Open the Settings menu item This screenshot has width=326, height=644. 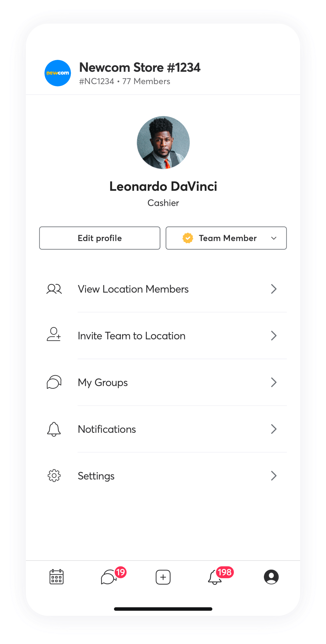(96, 476)
